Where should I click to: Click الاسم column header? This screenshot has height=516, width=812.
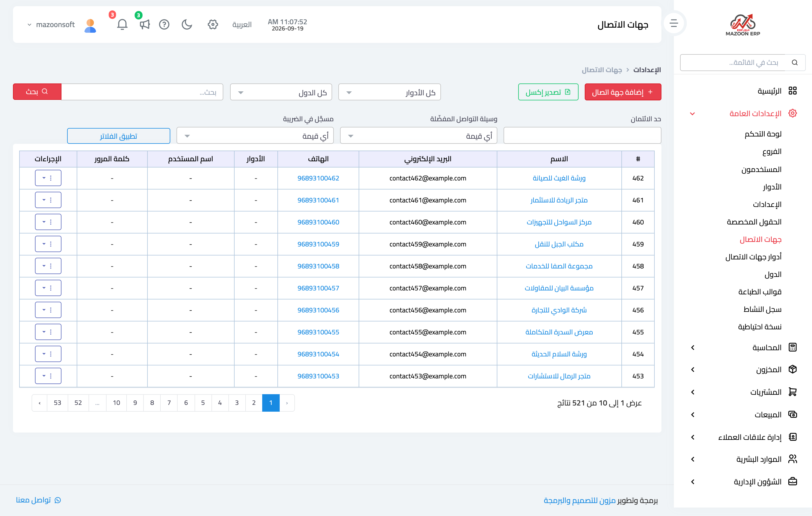(559, 159)
